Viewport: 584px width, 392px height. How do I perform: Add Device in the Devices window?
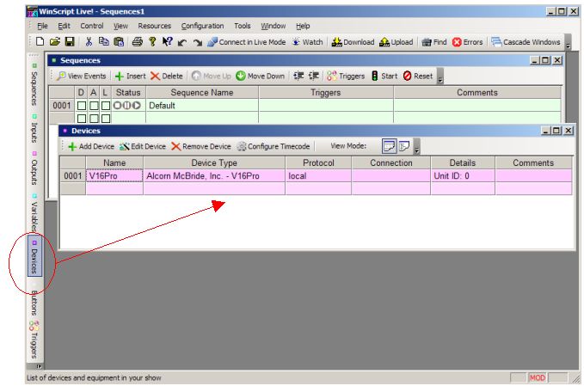coord(91,146)
